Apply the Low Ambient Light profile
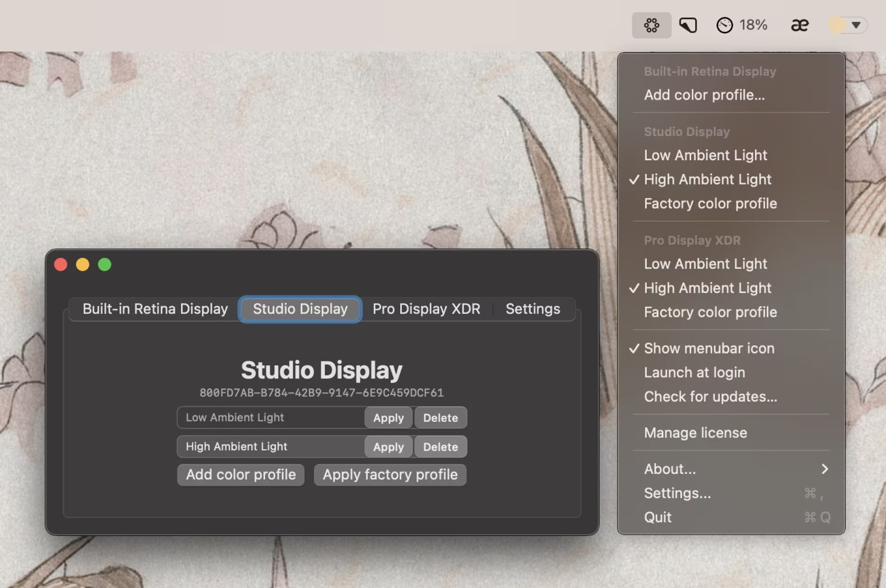 tap(388, 418)
